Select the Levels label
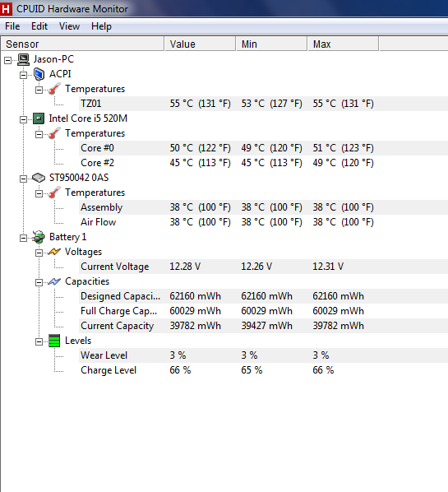 click(78, 341)
